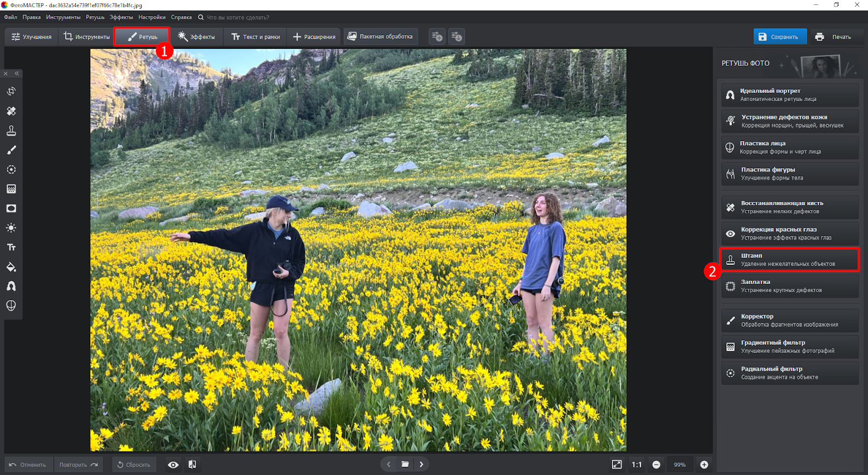Select the brush corrector tool in left sidebar

click(11, 150)
